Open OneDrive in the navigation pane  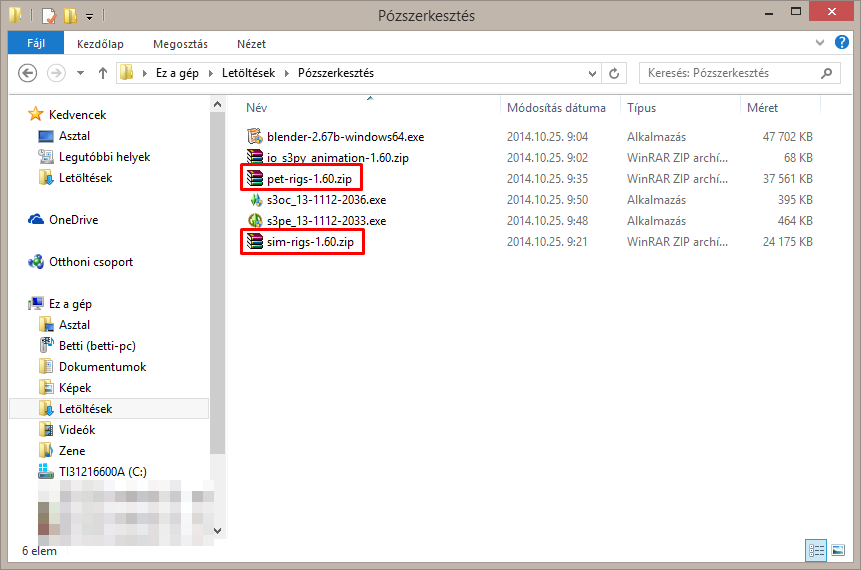[x=73, y=220]
